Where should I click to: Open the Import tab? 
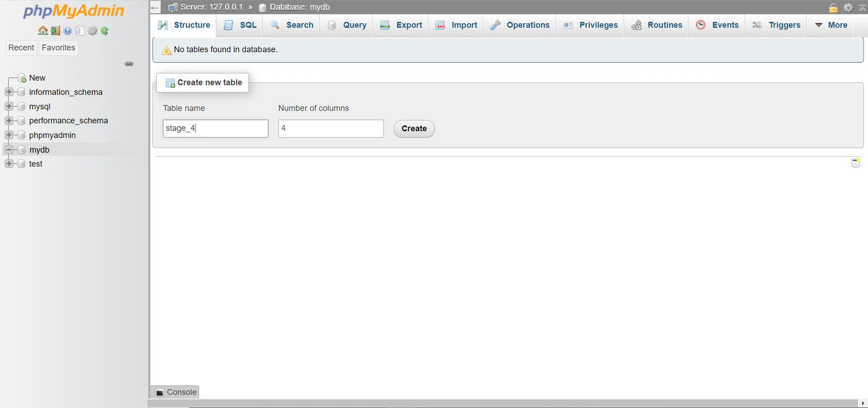[456, 25]
